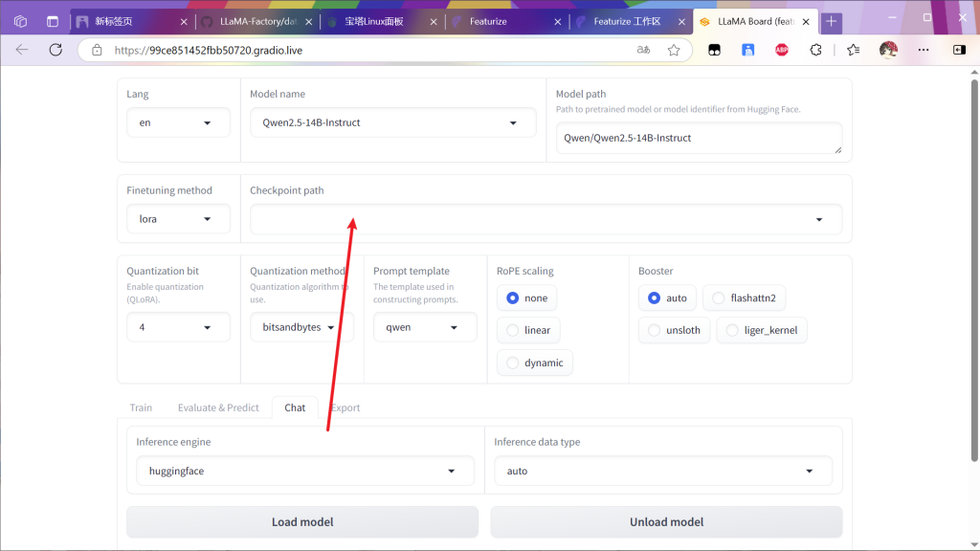
Task: Open the tab actions menu icon
Action: pyautogui.click(x=53, y=21)
